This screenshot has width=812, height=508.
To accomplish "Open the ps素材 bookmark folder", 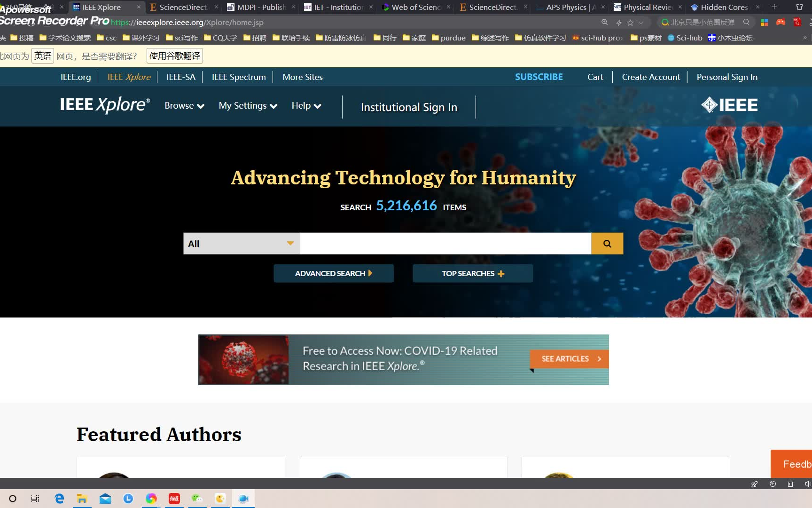I will (646, 38).
